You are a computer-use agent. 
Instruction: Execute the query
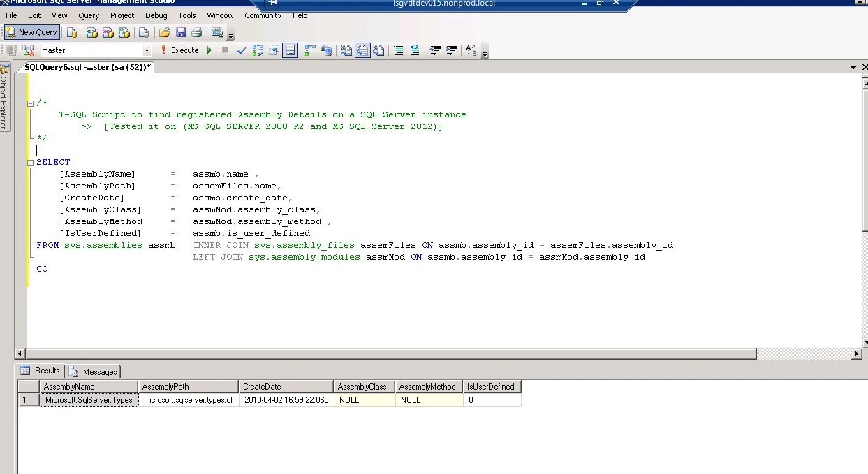(179, 50)
